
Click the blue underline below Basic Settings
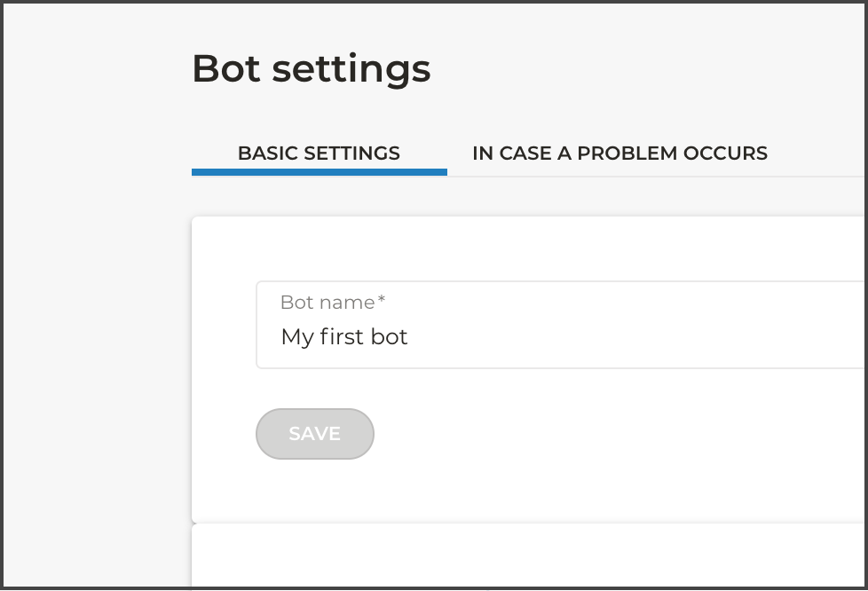pyautogui.click(x=319, y=172)
